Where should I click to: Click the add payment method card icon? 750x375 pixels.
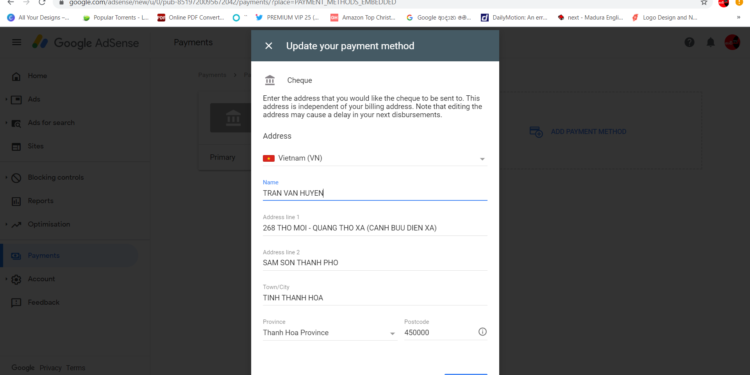tap(536, 132)
